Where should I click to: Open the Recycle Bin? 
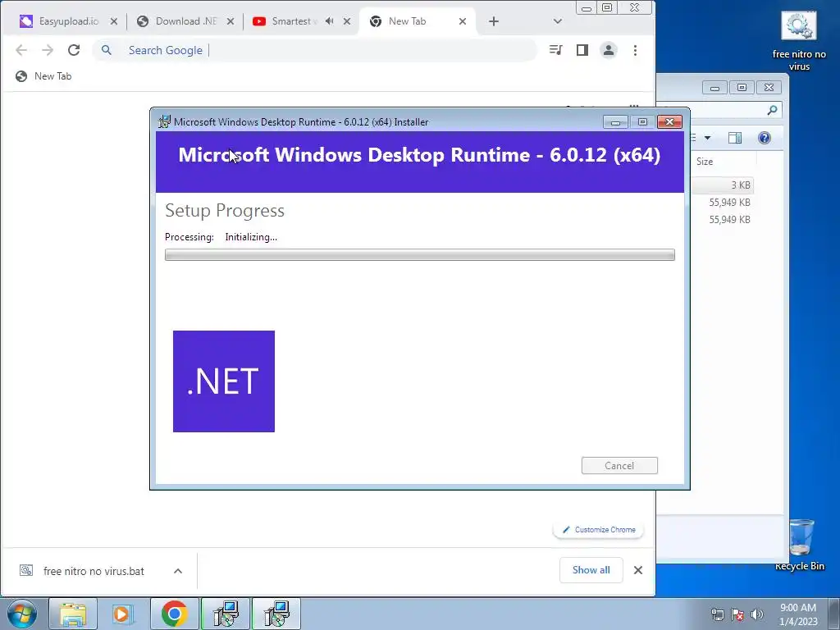click(800, 545)
